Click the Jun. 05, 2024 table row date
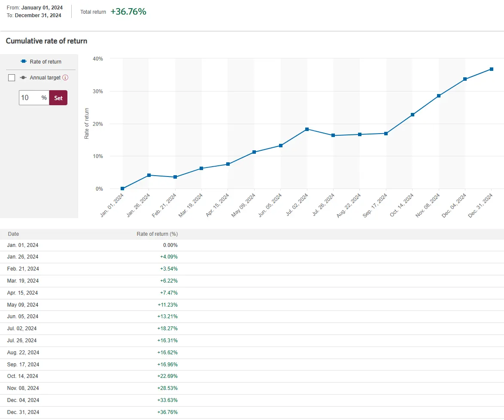Viewport: 504px width, 420px height. 22,317
